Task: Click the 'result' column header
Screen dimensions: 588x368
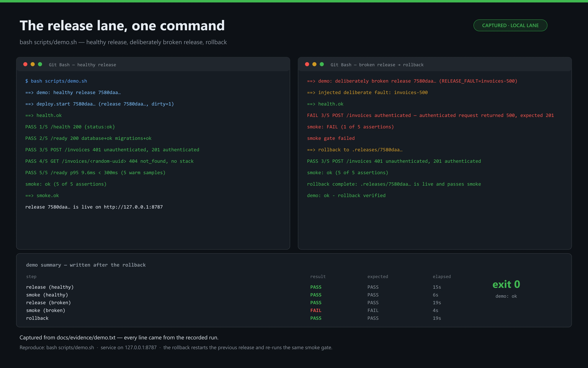Action: (x=318, y=276)
